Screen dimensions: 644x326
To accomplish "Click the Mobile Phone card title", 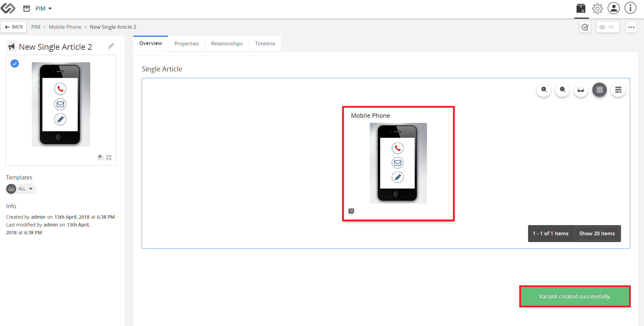I will (x=370, y=116).
